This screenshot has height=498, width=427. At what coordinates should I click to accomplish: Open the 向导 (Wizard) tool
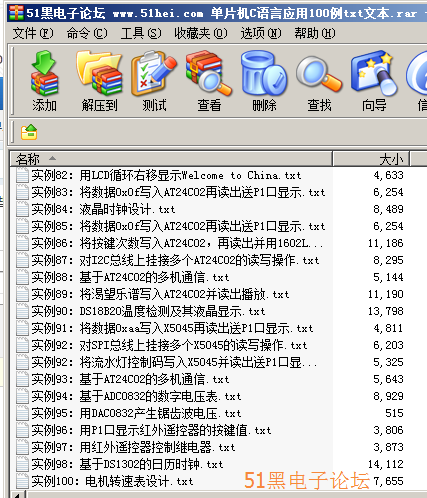(x=374, y=81)
